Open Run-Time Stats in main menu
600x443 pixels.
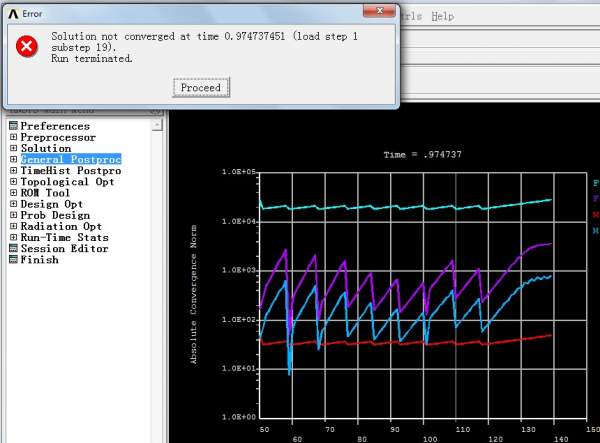point(64,237)
